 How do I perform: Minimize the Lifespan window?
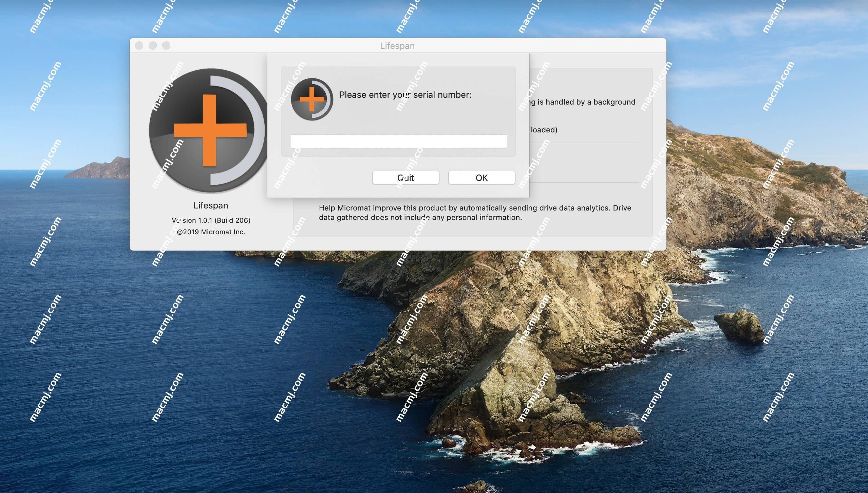(153, 45)
